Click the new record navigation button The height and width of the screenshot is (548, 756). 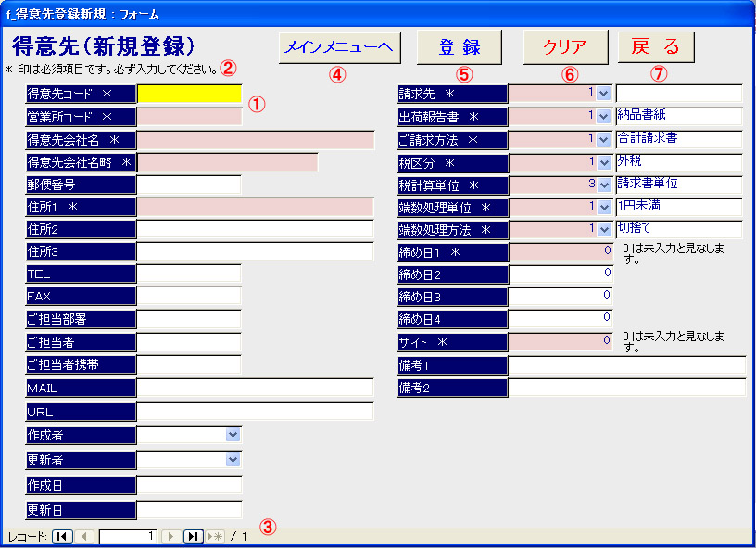[214, 536]
